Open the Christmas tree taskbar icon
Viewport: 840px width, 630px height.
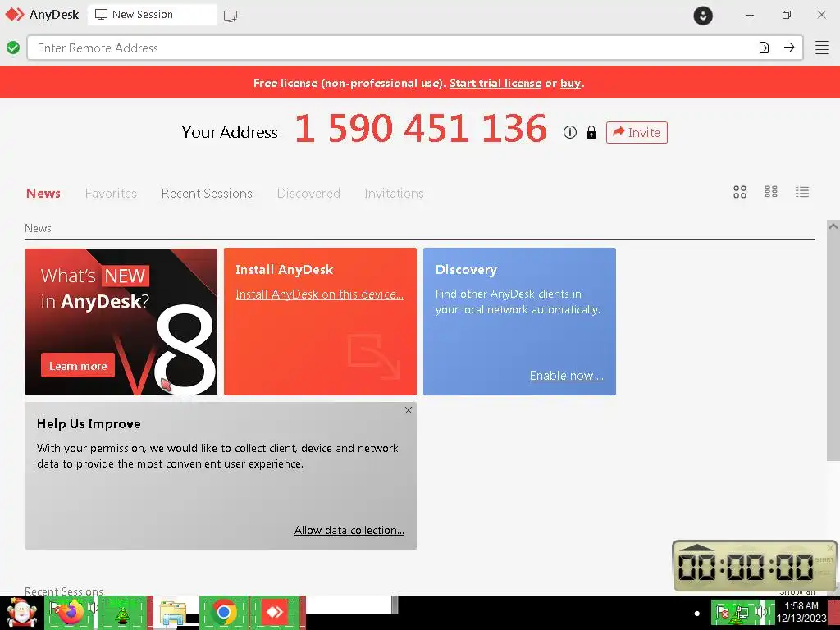point(123,614)
